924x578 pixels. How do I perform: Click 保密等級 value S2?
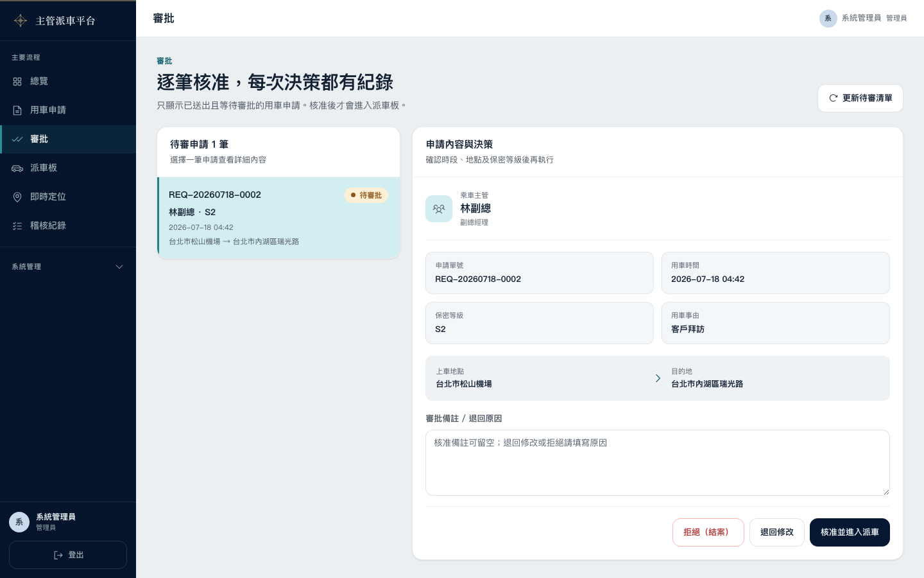440,329
